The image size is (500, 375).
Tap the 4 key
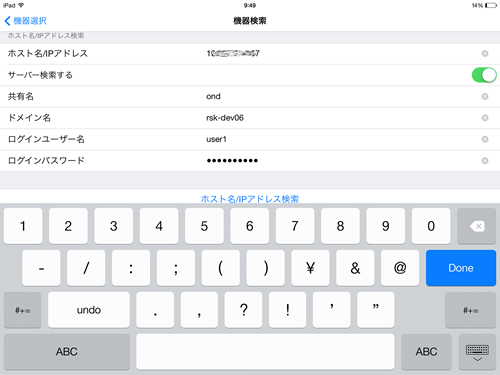click(x=159, y=226)
